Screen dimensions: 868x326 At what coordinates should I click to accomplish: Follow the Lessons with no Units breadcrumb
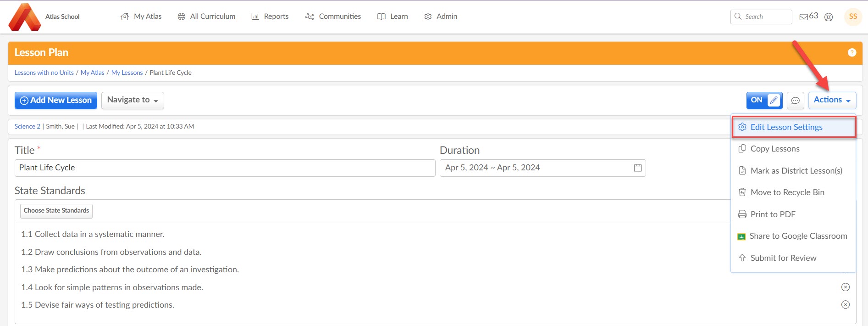[44, 73]
